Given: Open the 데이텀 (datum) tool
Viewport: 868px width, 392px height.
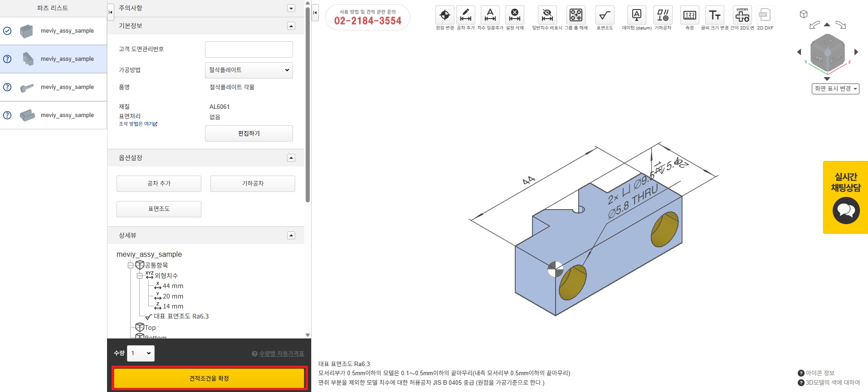Looking at the screenshot, I should point(636,15).
